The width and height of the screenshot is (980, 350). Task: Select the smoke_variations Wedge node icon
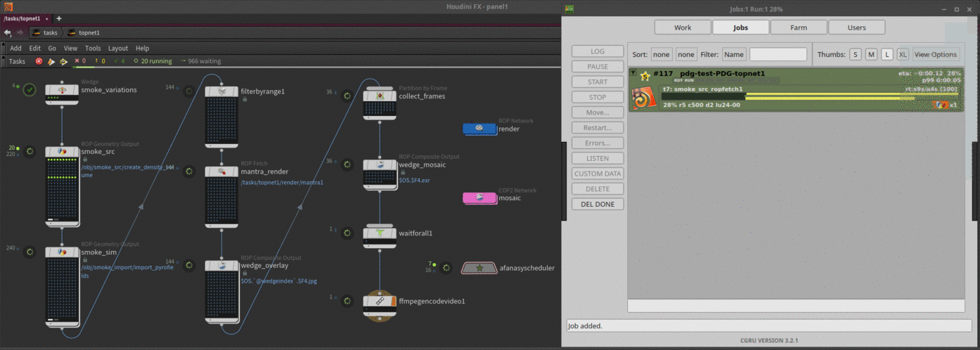62,91
